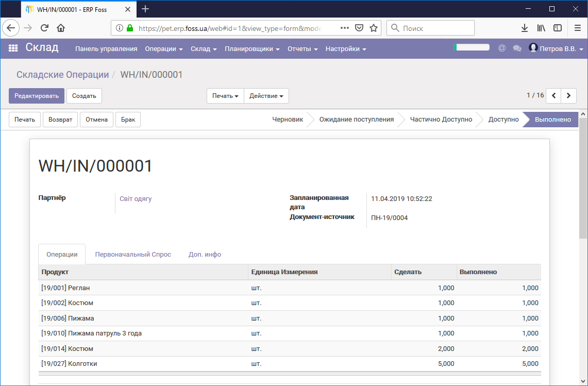Screen dimensions: 588x386
Task: Select the Черновик status stage
Action: pos(288,119)
